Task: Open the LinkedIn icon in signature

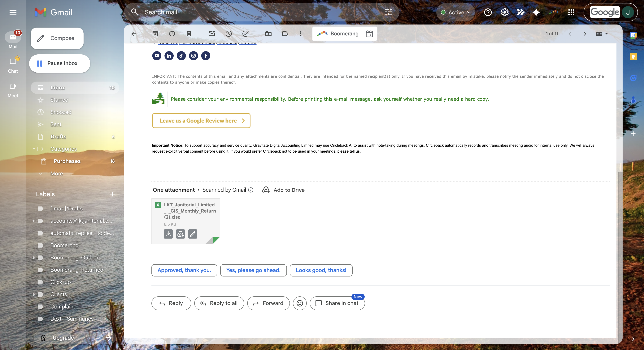Action: pyautogui.click(x=169, y=56)
